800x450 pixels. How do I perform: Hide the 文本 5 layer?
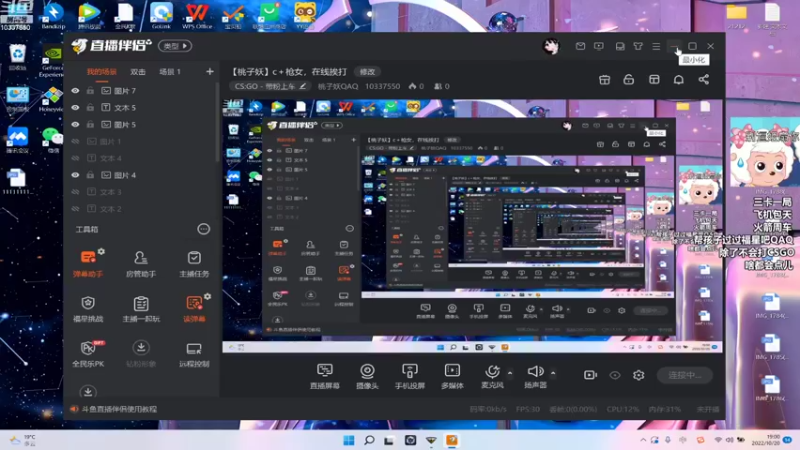[76, 108]
